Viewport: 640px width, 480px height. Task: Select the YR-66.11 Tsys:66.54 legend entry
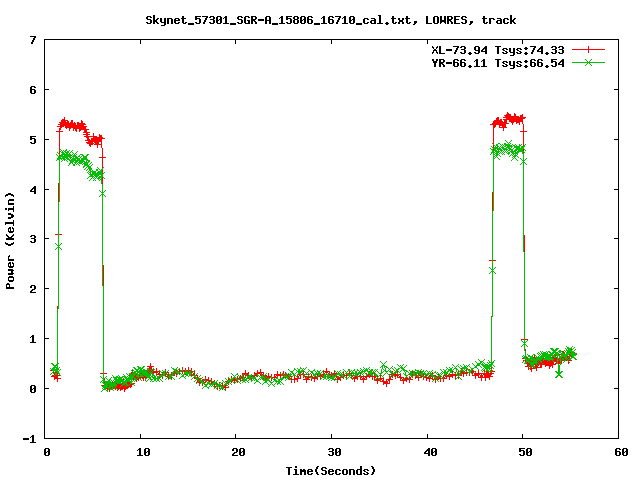tap(498, 63)
